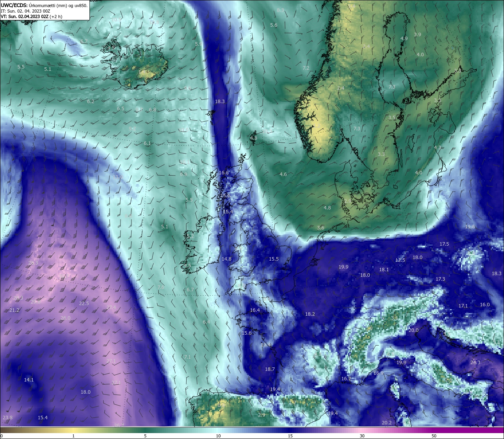Click the 16.2 value over southern France
This screenshot has width=504, height=439.
coord(346,379)
